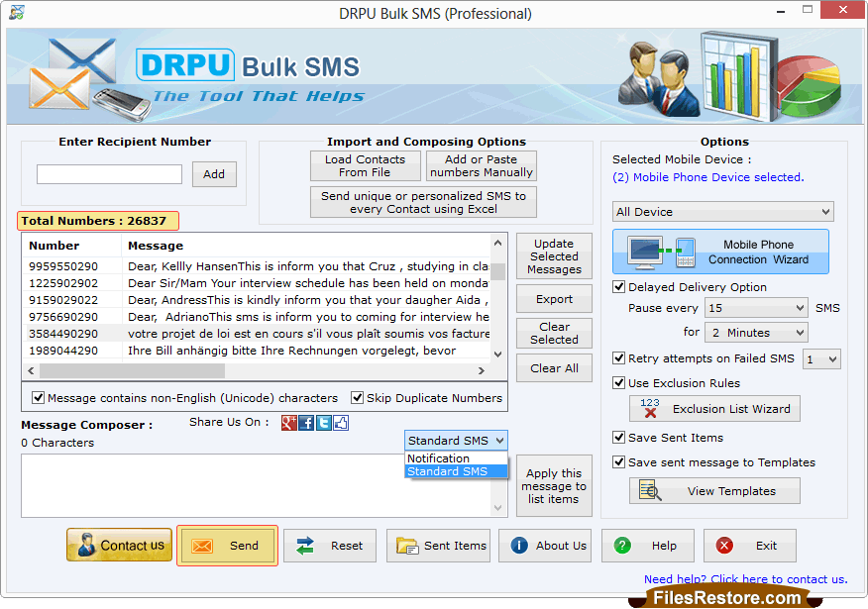Click the recipient number input field
The height and width of the screenshot is (609, 868).
[x=109, y=174]
